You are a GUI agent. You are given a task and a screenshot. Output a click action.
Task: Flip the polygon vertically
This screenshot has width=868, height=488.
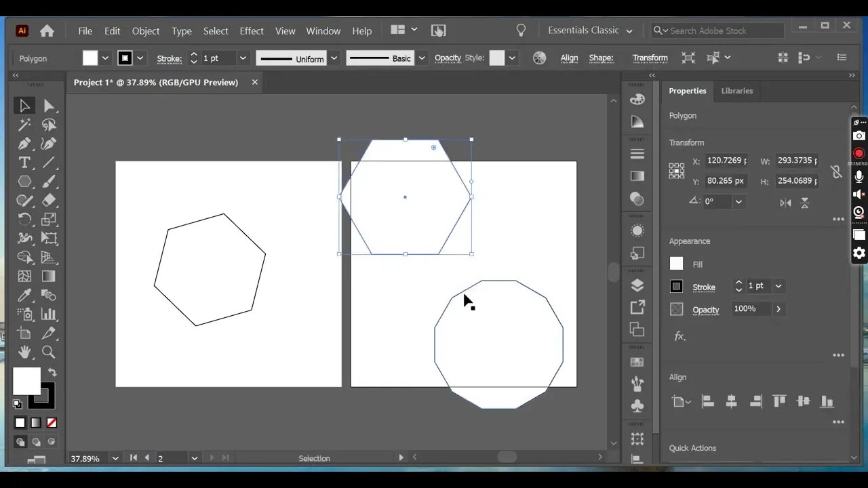pos(805,202)
